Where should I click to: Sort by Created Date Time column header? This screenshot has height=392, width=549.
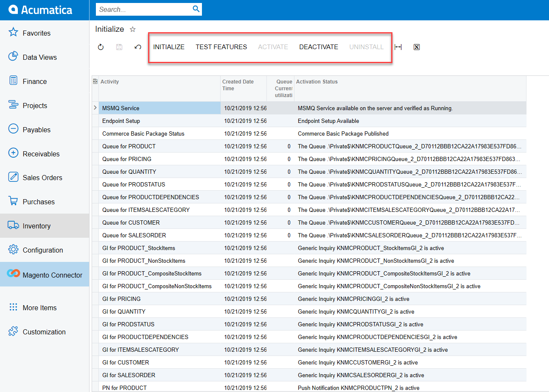(x=244, y=89)
